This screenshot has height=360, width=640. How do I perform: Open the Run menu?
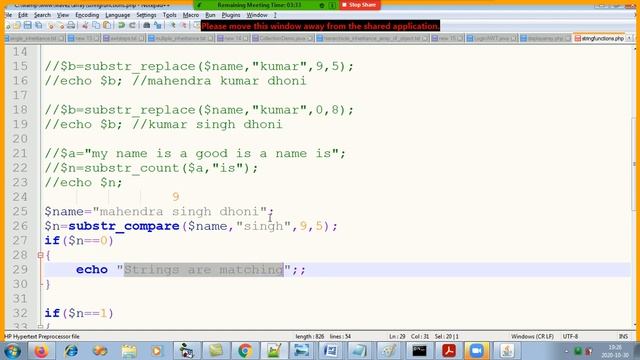tap(210, 15)
